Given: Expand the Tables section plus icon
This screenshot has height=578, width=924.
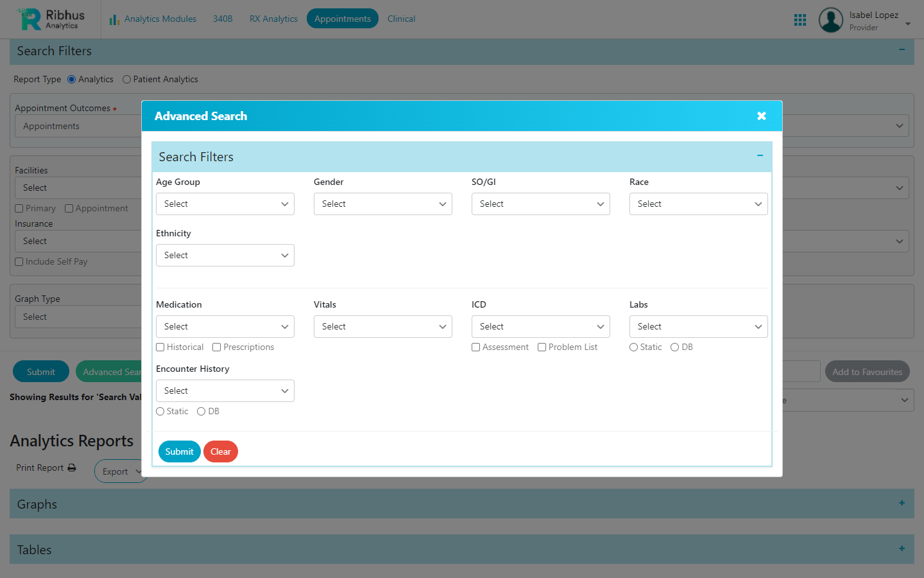Looking at the screenshot, I should [x=902, y=549].
